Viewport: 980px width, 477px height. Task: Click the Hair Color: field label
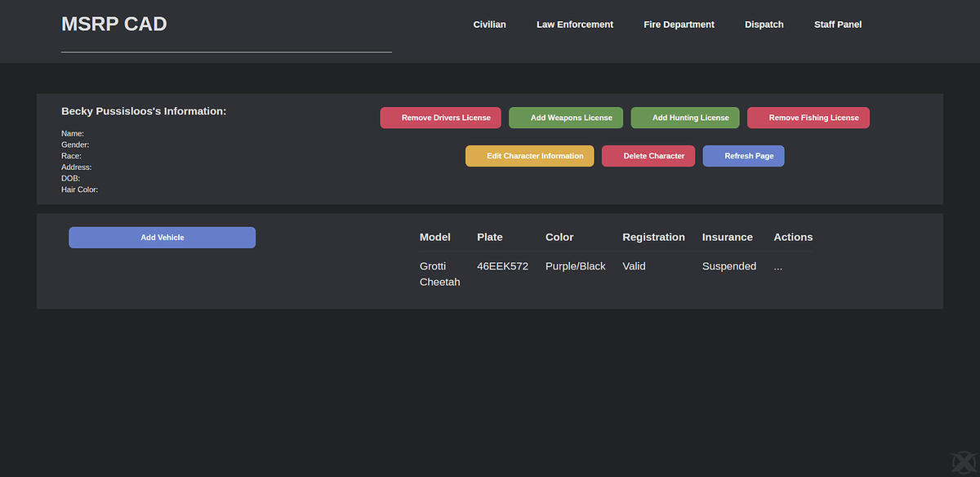[79, 189]
